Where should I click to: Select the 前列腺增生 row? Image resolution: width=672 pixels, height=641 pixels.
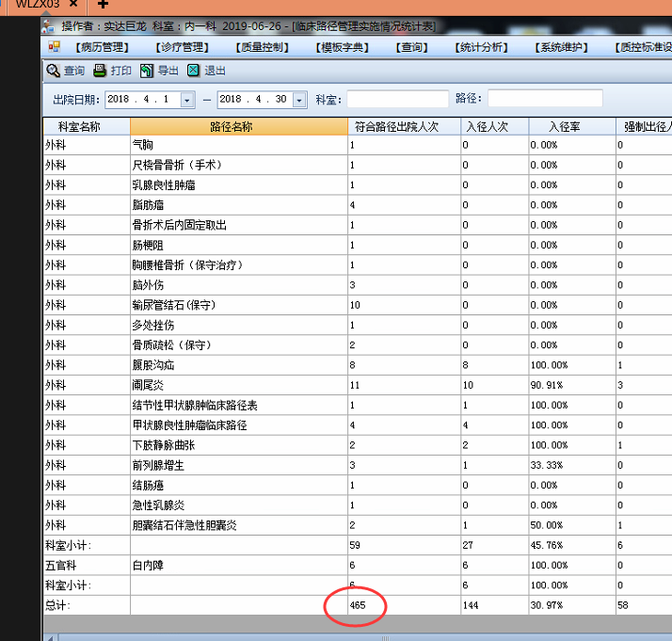coord(358,465)
